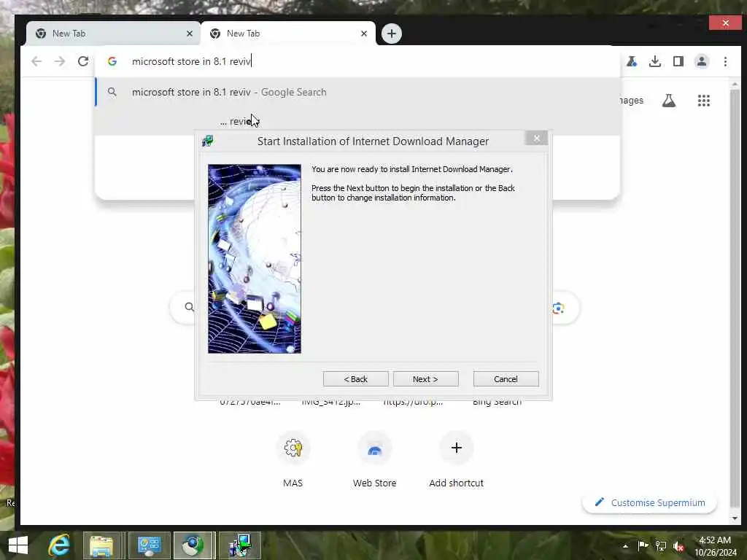Viewport: 747px width, 560px height.
Task: Open Search Labs flask on page
Action: (x=669, y=101)
